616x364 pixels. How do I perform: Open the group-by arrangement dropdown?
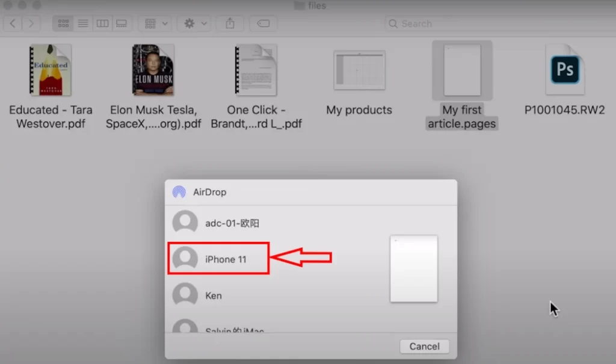coord(156,23)
